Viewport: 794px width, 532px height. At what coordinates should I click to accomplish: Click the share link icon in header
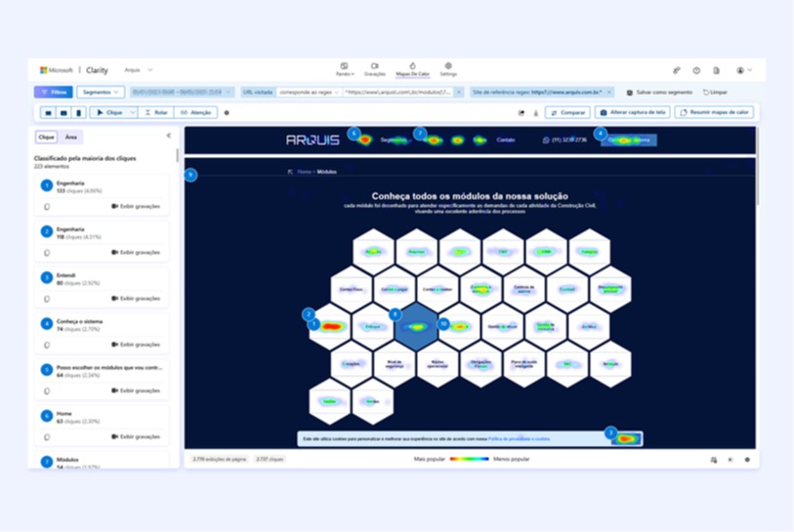(x=677, y=70)
